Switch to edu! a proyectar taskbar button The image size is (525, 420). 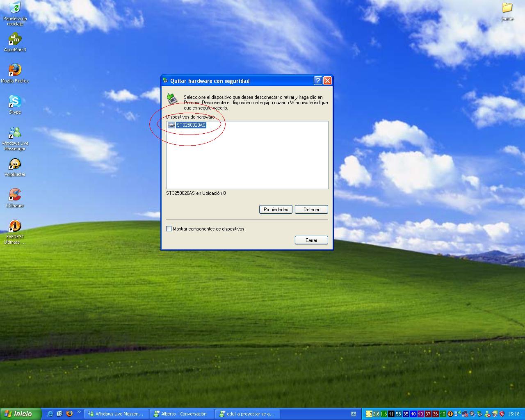pos(247,414)
